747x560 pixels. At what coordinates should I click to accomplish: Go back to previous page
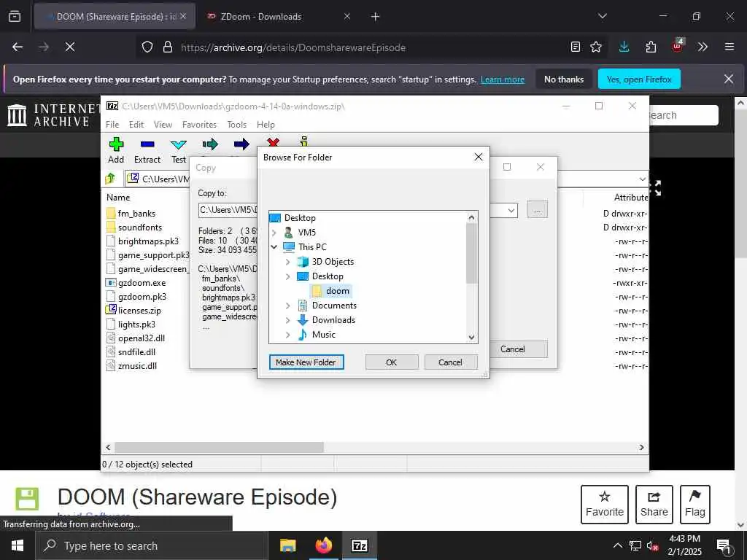click(18, 47)
